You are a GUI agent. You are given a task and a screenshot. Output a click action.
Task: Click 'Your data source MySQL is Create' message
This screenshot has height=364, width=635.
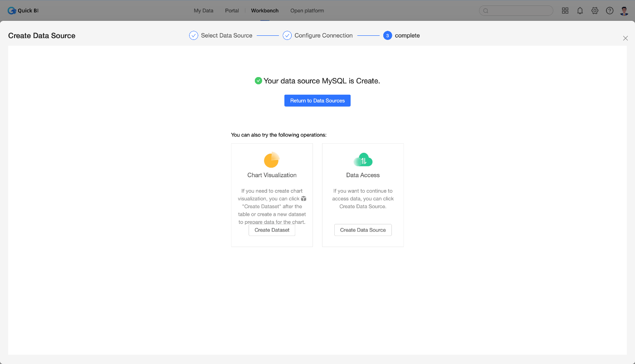point(322,81)
